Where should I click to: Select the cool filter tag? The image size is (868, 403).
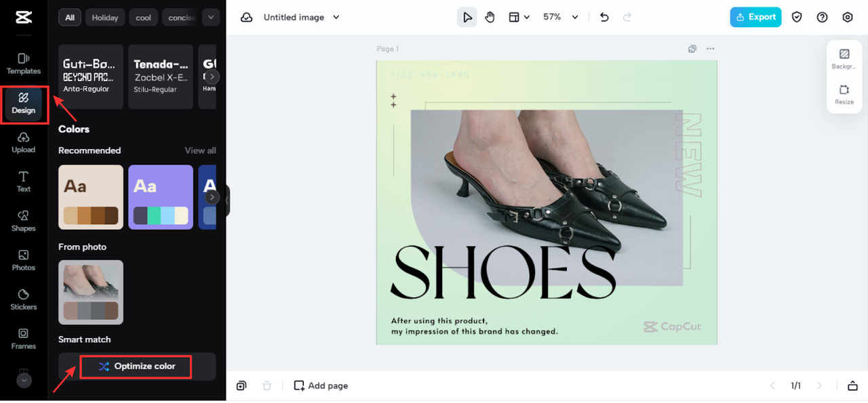pos(144,18)
